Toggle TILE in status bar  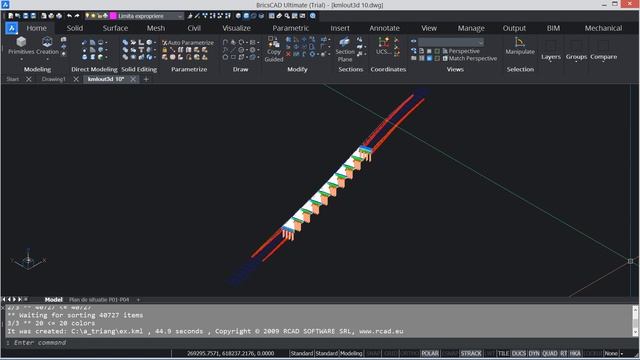[x=503, y=353]
